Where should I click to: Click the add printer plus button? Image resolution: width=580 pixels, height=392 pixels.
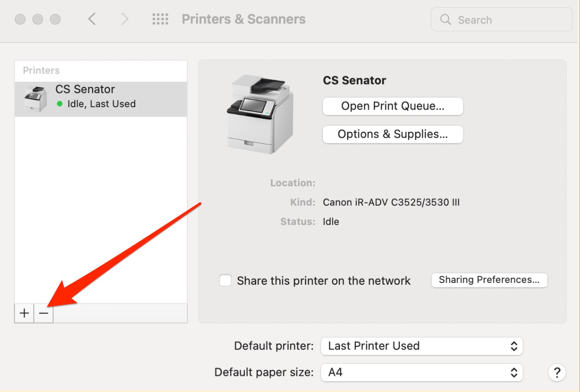tap(25, 313)
